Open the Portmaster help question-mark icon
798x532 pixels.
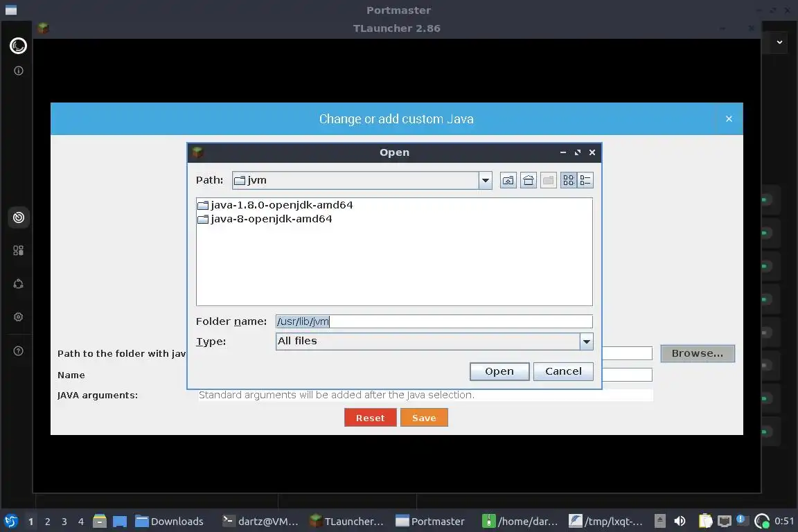tap(18, 351)
